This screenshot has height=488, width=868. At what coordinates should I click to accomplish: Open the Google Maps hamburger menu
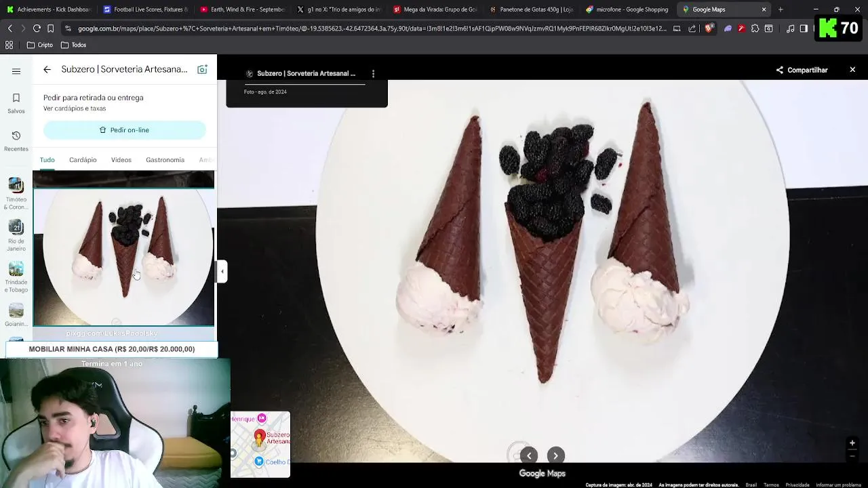point(16,71)
